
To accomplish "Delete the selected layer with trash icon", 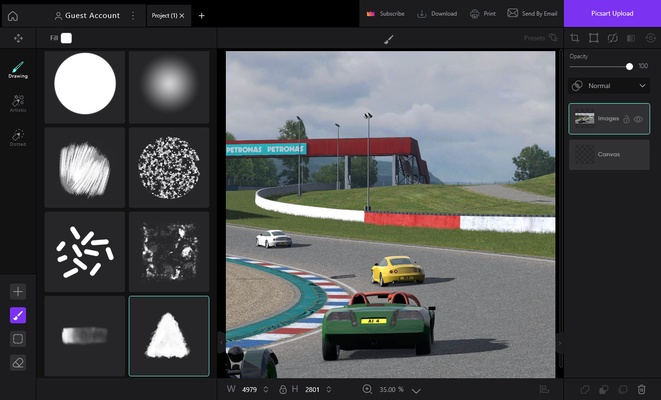I will click(x=641, y=389).
